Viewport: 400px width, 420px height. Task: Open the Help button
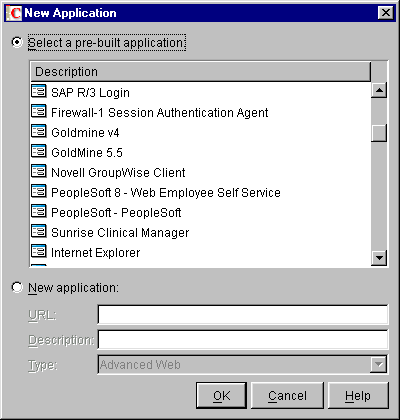358,395
